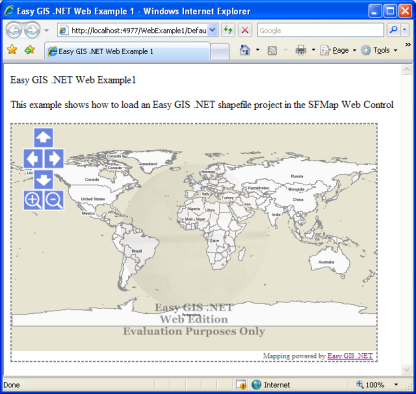The height and width of the screenshot is (394, 416).
Task: Run search with the magnifier button
Action: 393,30
